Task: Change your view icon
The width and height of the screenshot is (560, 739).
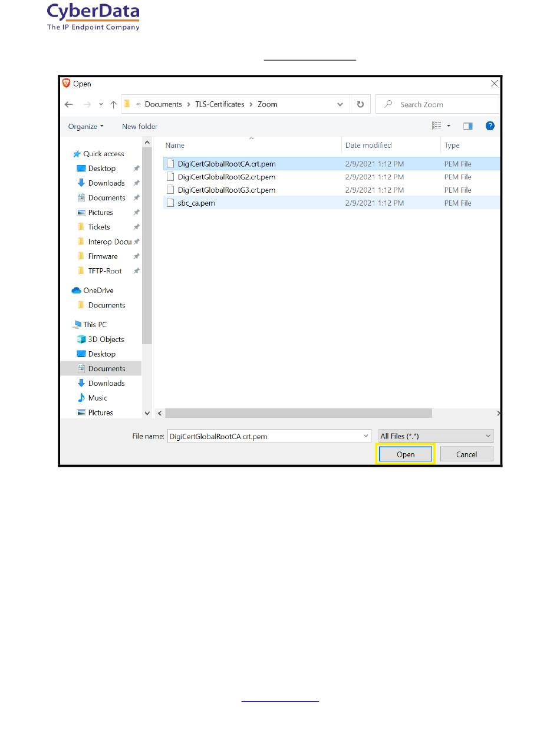Action: click(437, 126)
